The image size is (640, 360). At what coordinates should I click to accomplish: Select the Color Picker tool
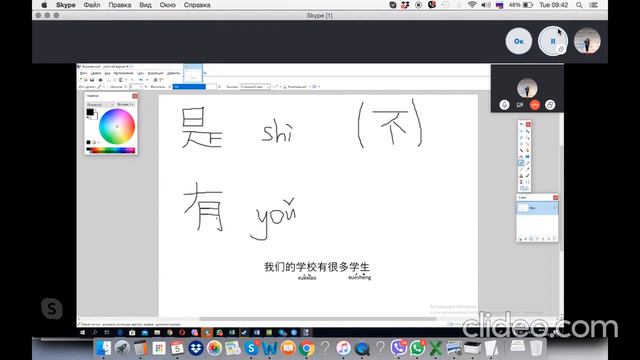tap(528, 169)
